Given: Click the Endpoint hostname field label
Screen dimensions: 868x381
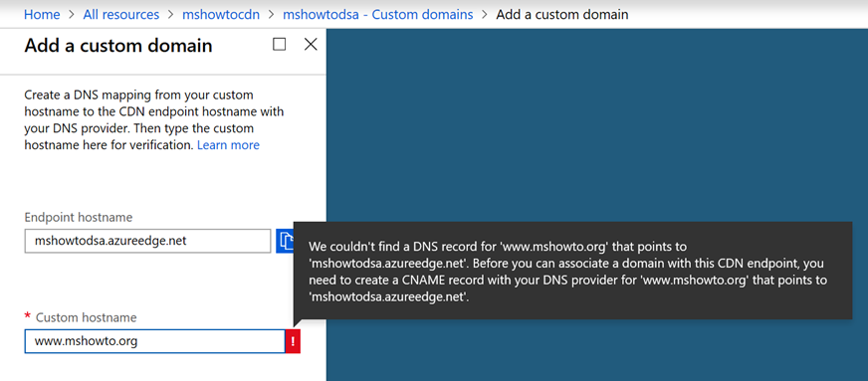Looking at the screenshot, I should click(79, 217).
